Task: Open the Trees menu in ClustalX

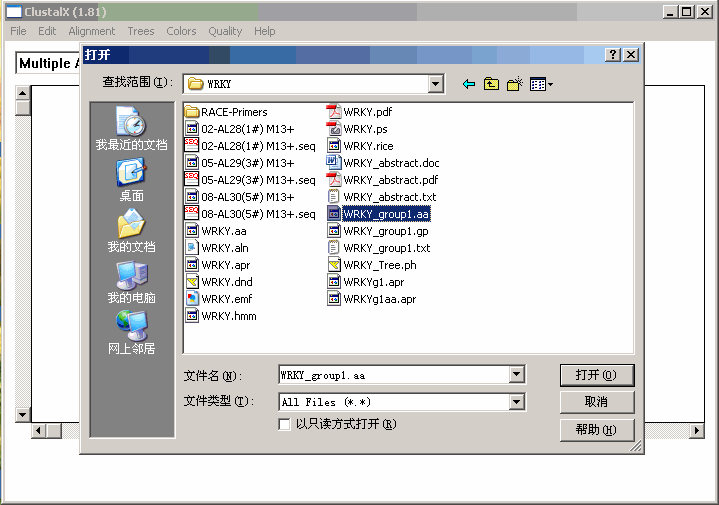Action: (x=141, y=31)
